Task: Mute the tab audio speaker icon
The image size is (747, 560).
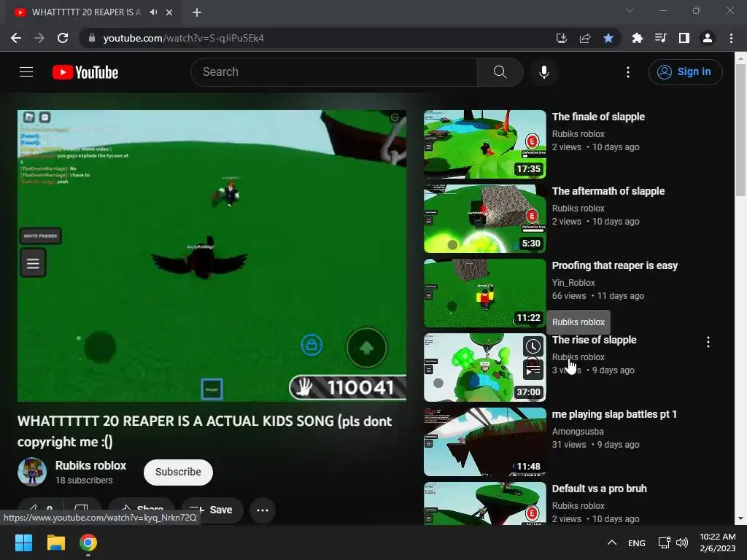Action: 153,12
